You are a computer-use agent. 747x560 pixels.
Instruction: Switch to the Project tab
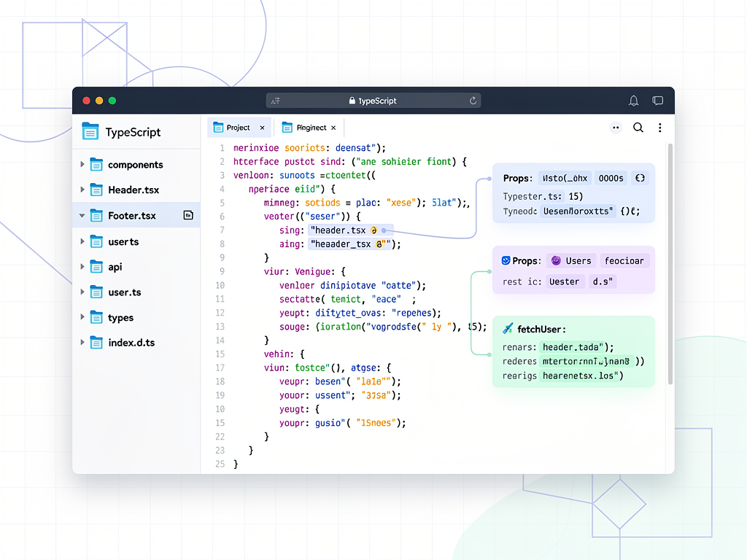(x=239, y=128)
